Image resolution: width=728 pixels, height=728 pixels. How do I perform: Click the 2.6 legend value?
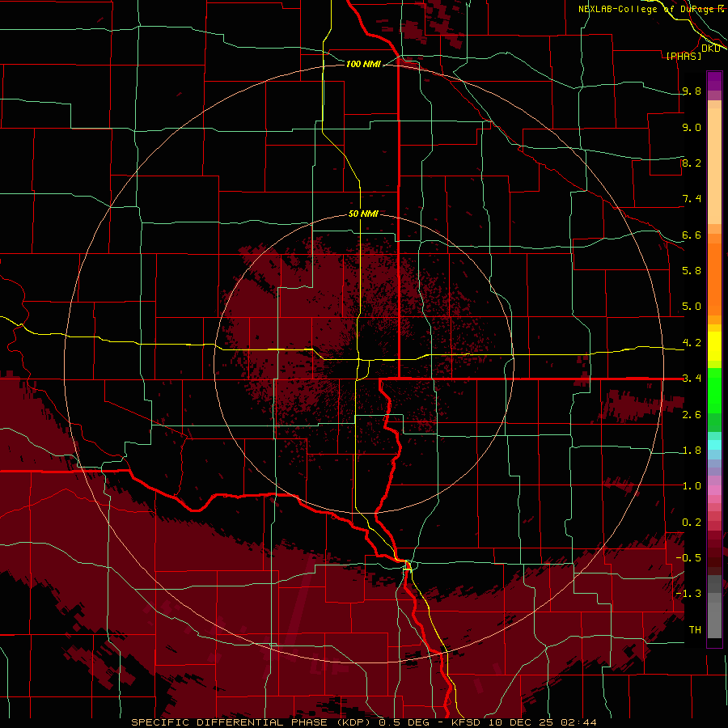[692, 415]
